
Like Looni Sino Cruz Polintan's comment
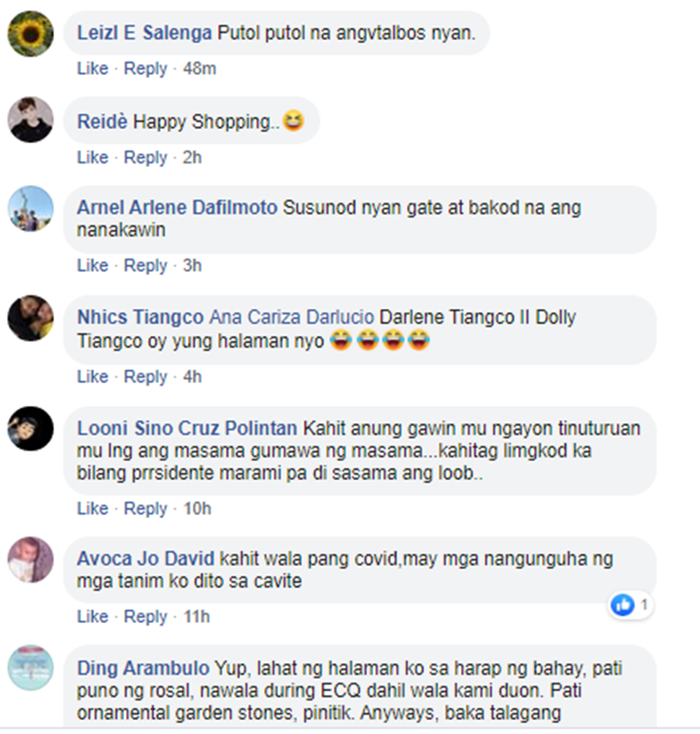[92, 508]
